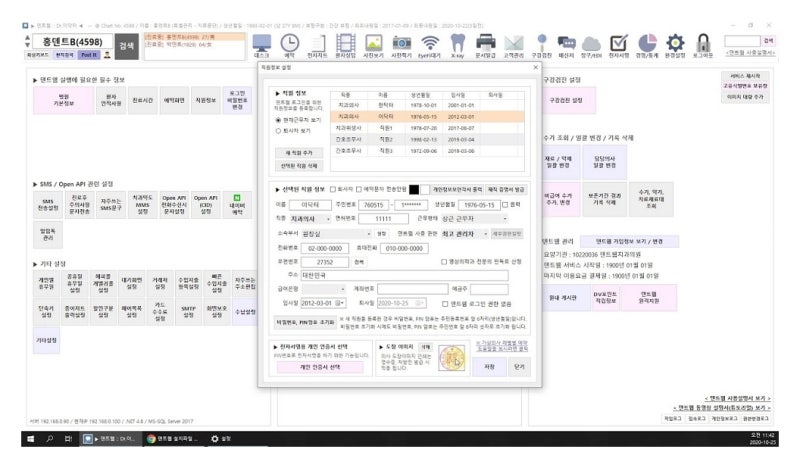Open Settings app on taskbar
Screen dimensions: 800x468
221,438
